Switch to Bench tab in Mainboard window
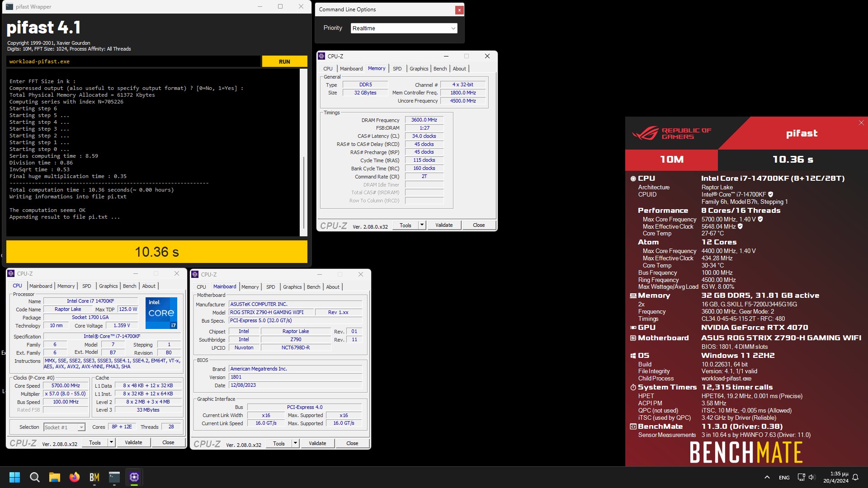The height and width of the screenshot is (488, 868). (313, 287)
